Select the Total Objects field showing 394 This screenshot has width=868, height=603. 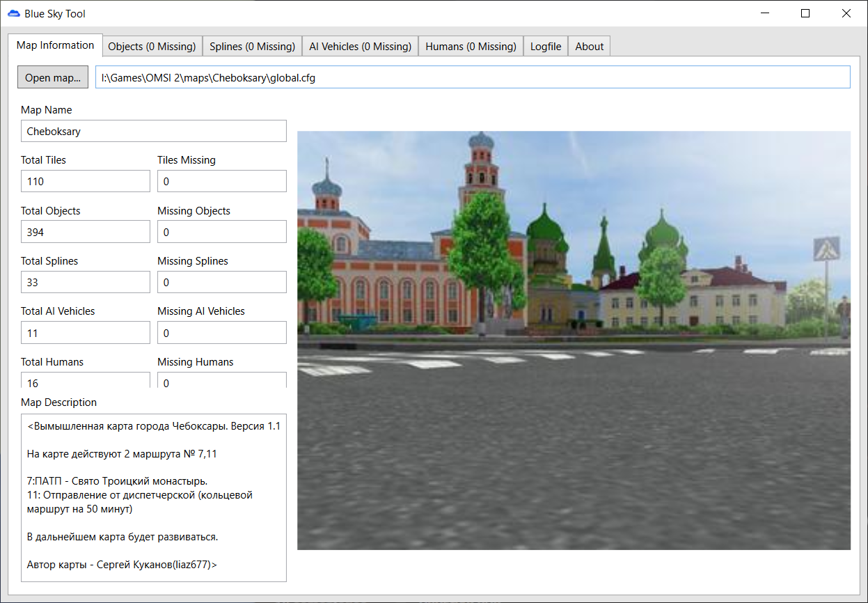point(86,232)
